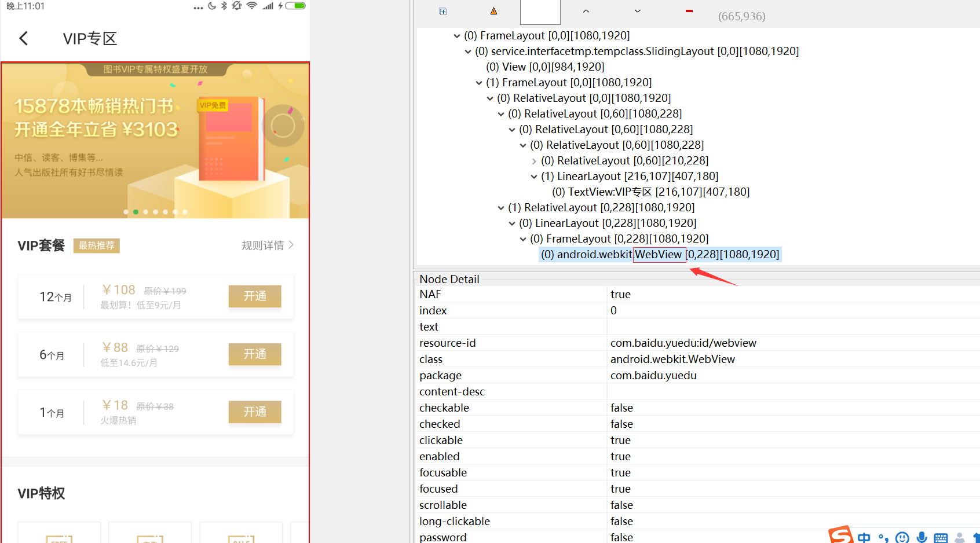Open the soft keyboard icon in IME bar
Image resolution: width=980 pixels, height=543 pixels.
941,538
